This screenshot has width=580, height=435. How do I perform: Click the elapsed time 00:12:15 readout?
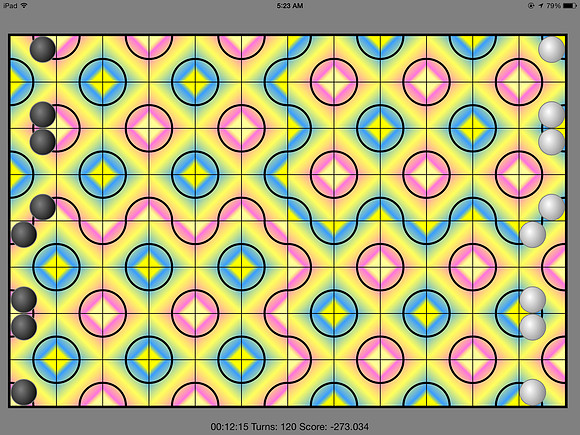coord(229,426)
